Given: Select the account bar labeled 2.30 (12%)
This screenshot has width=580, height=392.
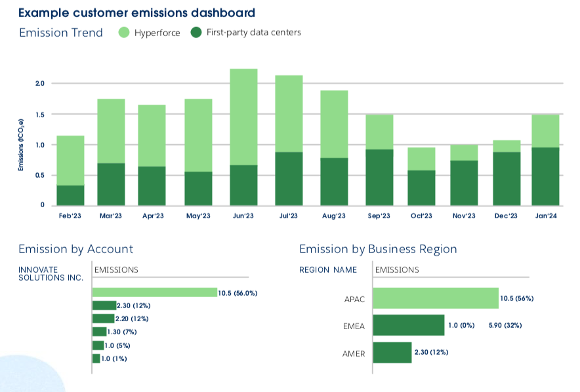Looking at the screenshot, I should [x=104, y=305].
